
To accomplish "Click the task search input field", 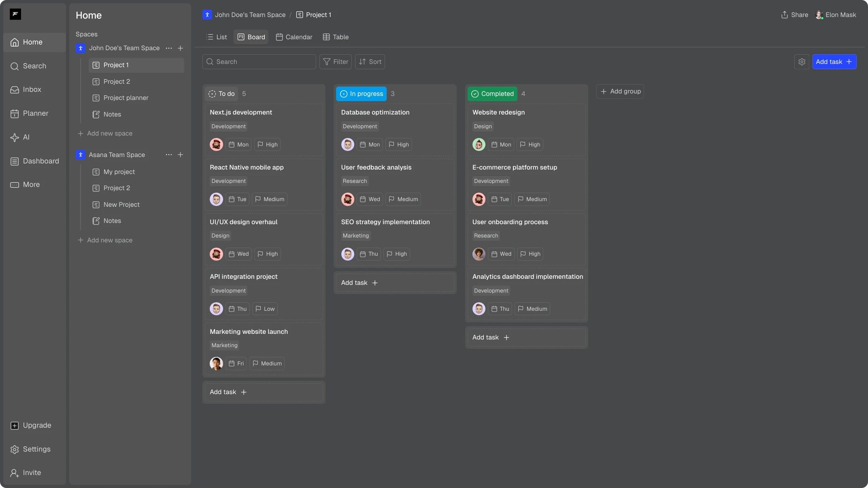I will pos(259,62).
